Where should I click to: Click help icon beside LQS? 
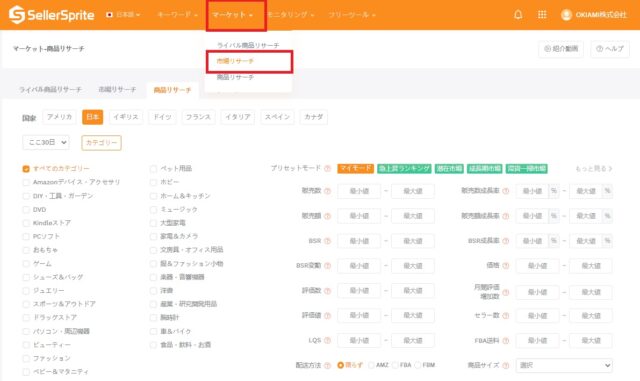click(327, 341)
